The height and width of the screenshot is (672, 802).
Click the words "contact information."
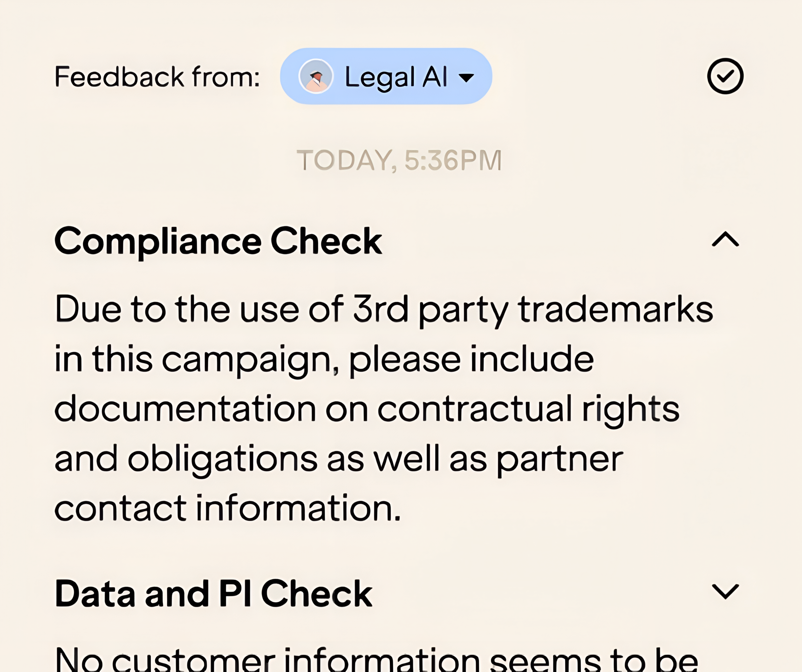(x=228, y=508)
